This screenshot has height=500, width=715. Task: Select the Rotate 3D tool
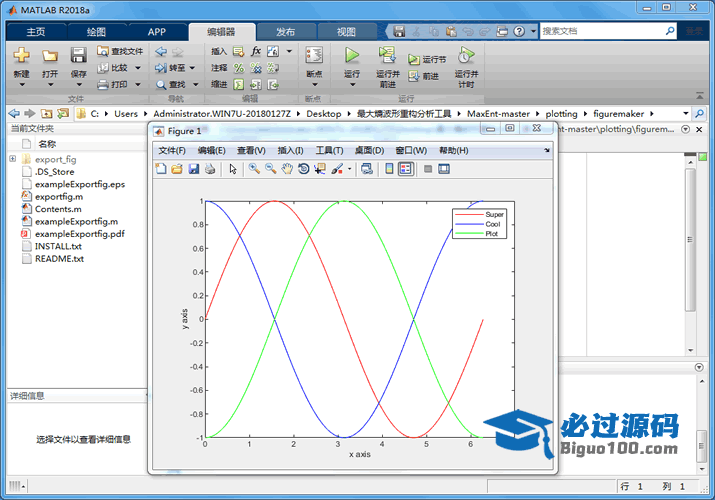tap(303, 169)
